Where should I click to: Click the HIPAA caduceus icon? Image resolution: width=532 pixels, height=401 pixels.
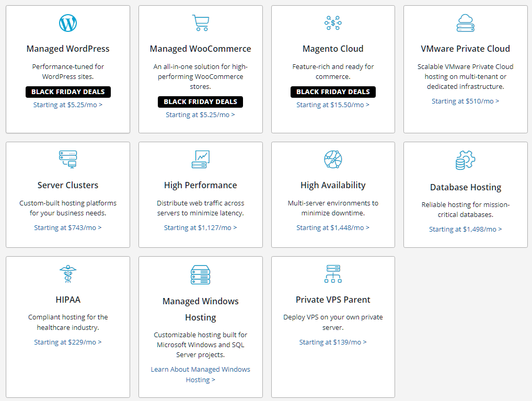[x=68, y=274]
